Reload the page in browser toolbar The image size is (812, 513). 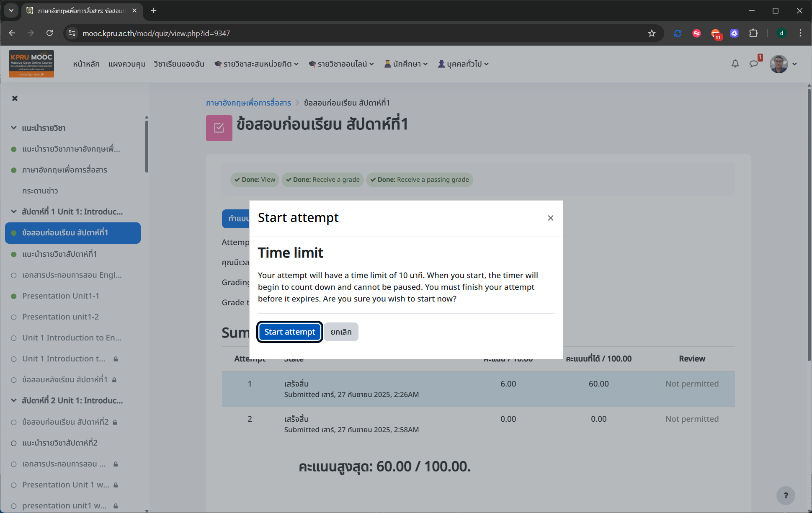coord(49,33)
